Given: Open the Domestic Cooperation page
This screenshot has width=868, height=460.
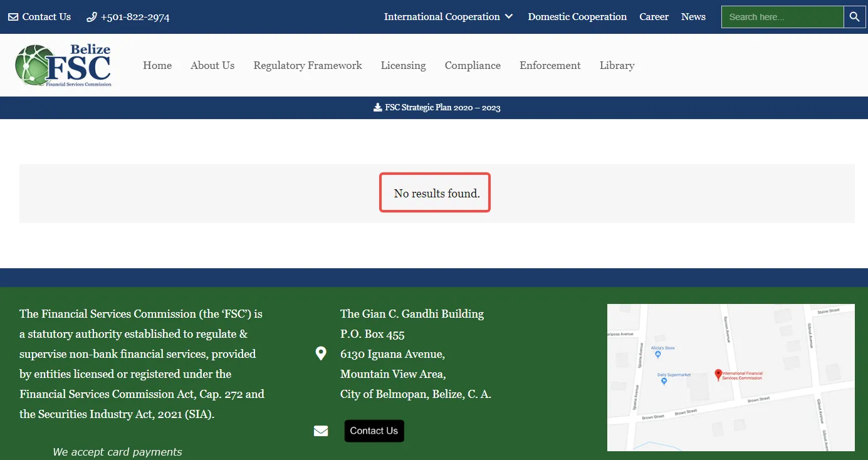Looking at the screenshot, I should (x=577, y=17).
